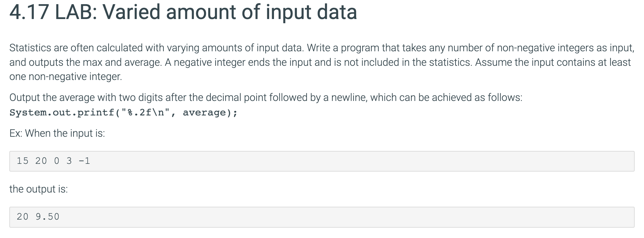644x238 pixels.
Task: Click the "Output the average with two digits" sentence
Action: (266, 97)
